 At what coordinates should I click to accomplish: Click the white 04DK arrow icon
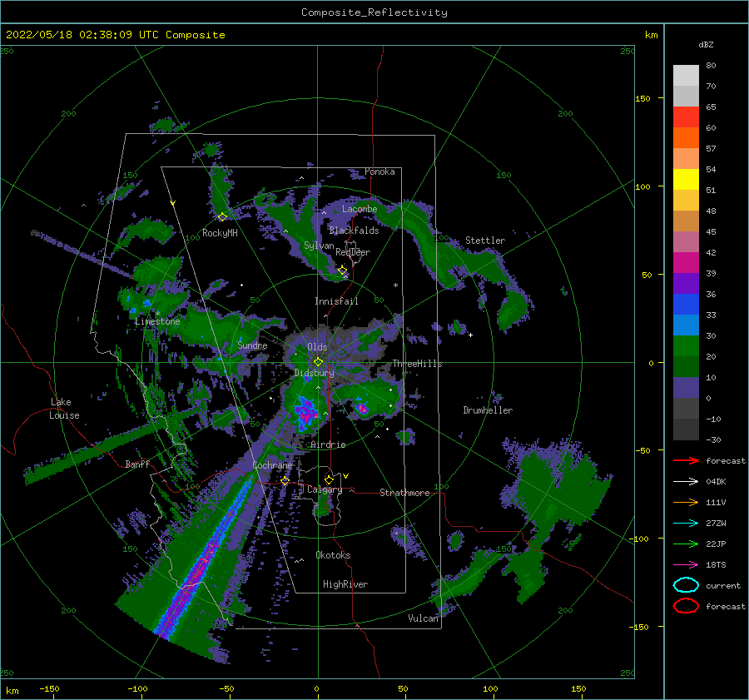click(x=686, y=482)
